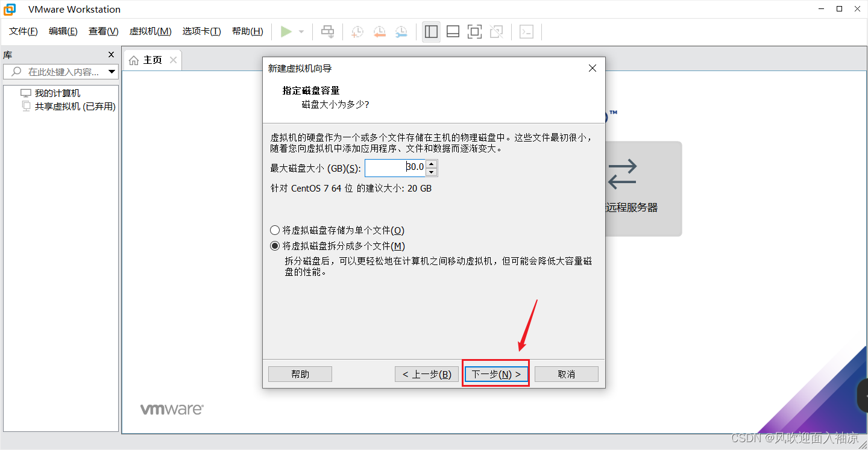Viewport: 868px width, 450px height.
Task: Click the search magnifier icon in library
Action: click(x=16, y=72)
